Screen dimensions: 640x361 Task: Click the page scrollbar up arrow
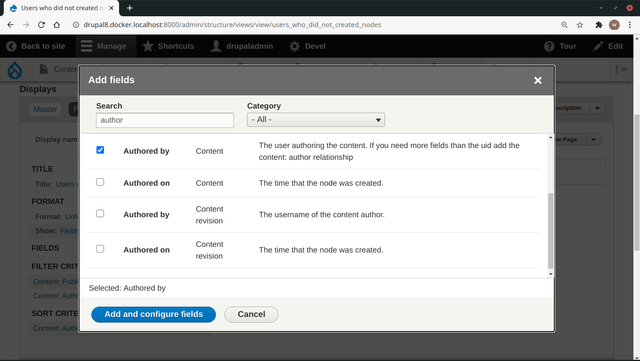coord(636,38)
